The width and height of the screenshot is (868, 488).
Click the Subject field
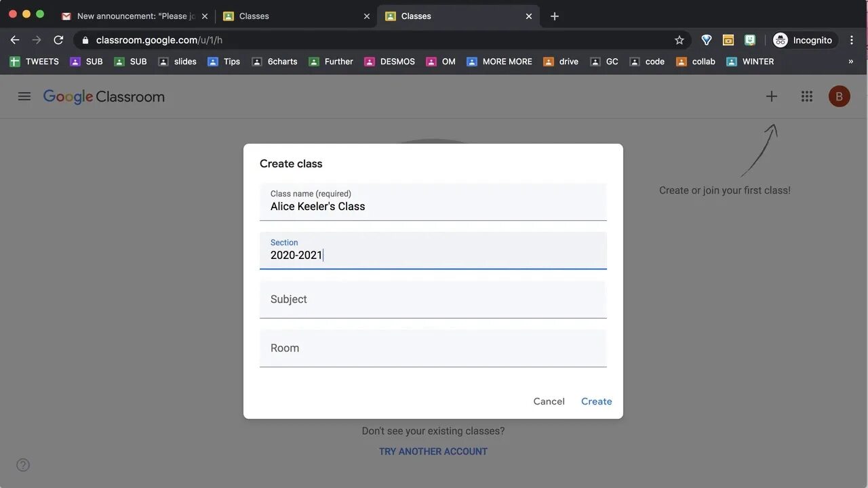pos(433,299)
